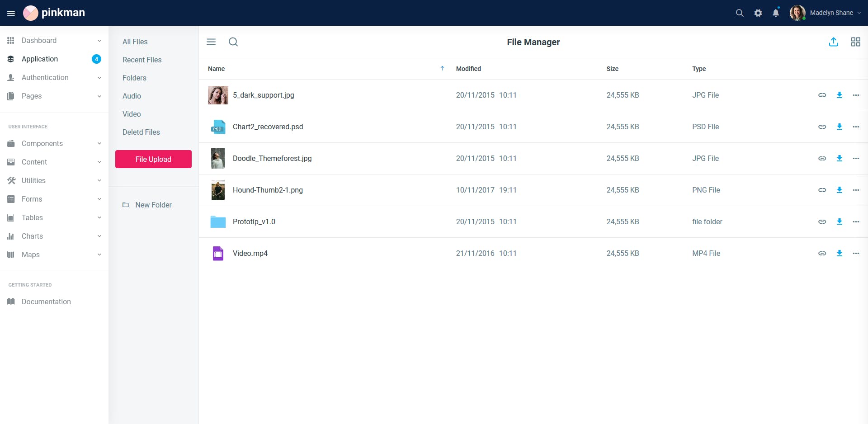The height and width of the screenshot is (424, 868).
Task: Download Chart2_recovered.psd via its download icon
Action: coord(840,127)
